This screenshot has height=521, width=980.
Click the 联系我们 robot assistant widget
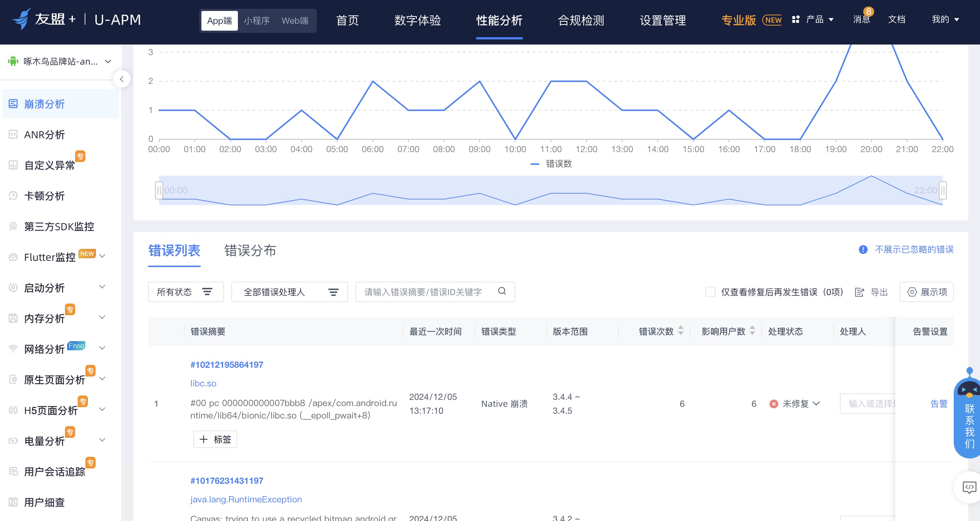tap(968, 413)
